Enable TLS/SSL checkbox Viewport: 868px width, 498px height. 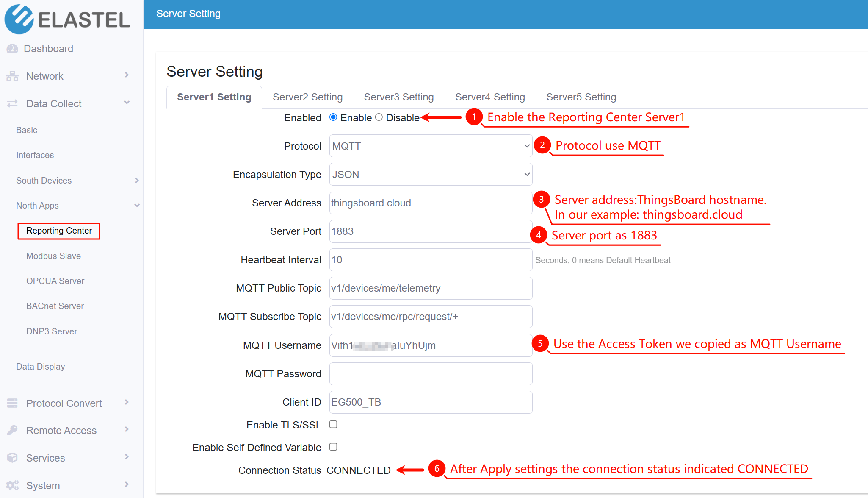pyautogui.click(x=333, y=424)
